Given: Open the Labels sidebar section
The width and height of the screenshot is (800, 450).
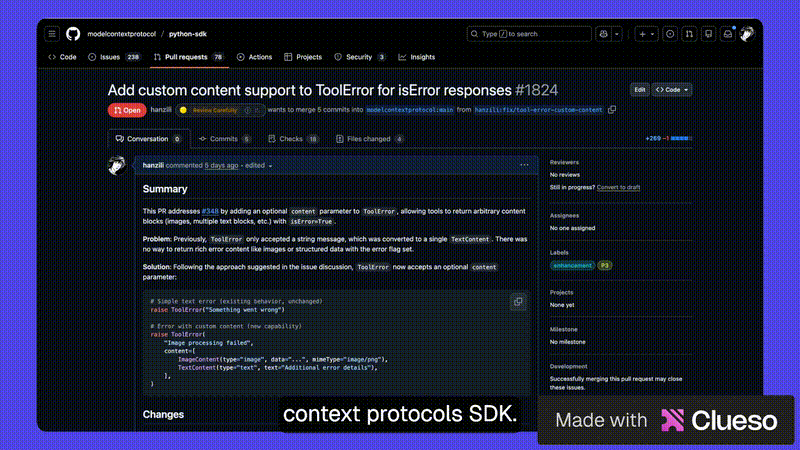Looking at the screenshot, I should click(559, 253).
